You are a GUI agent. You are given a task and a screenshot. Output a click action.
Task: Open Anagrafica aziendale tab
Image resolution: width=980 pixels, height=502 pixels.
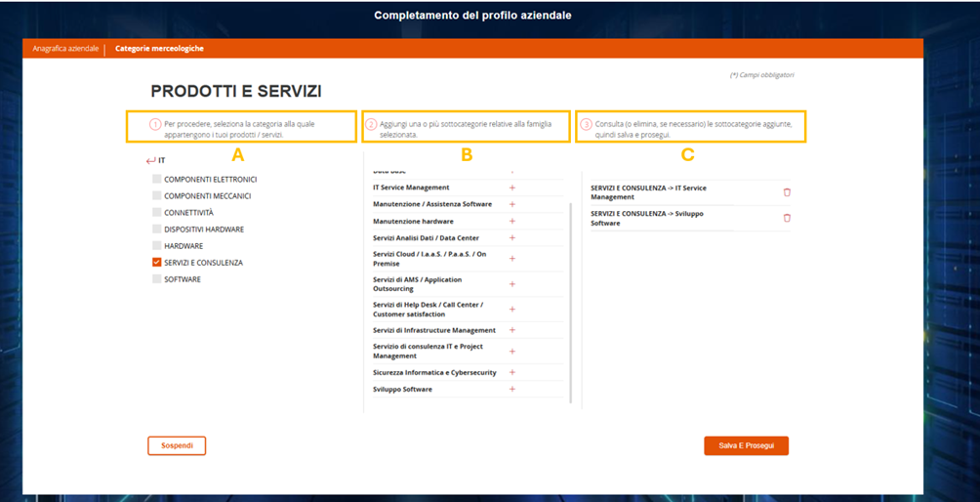click(x=65, y=48)
